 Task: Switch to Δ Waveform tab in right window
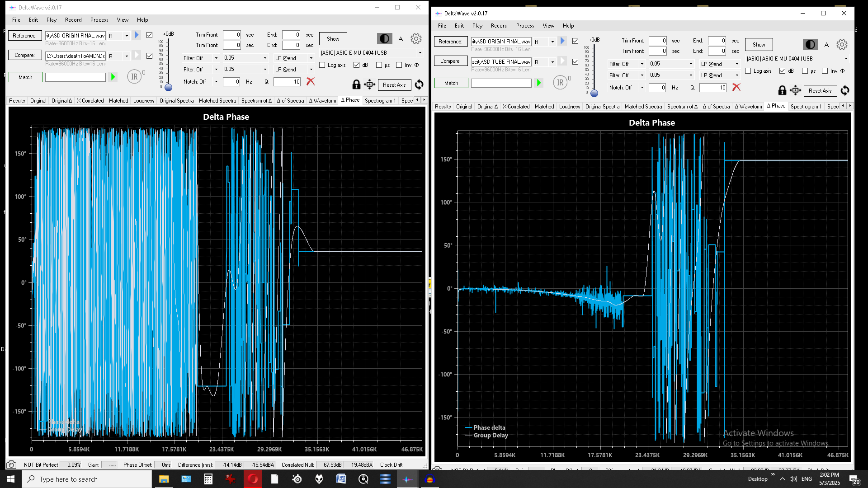[x=748, y=107]
